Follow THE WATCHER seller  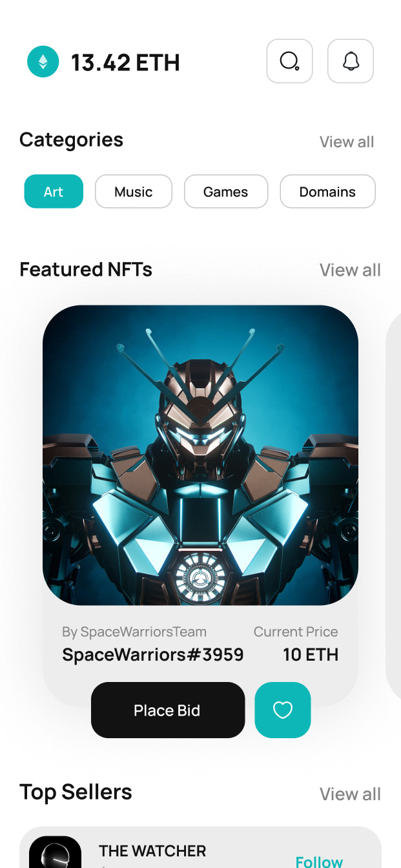pos(319,862)
